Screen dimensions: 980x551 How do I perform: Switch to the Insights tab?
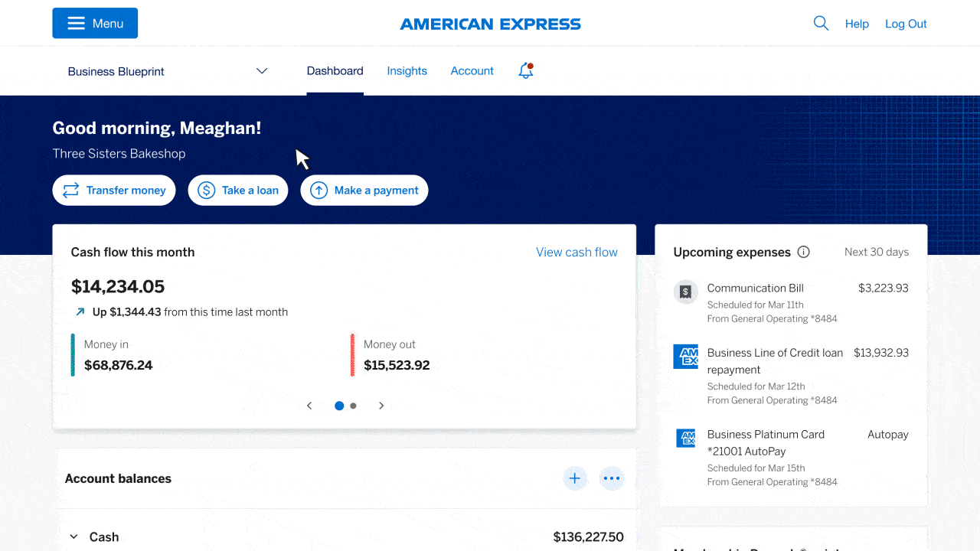pos(407,70)
